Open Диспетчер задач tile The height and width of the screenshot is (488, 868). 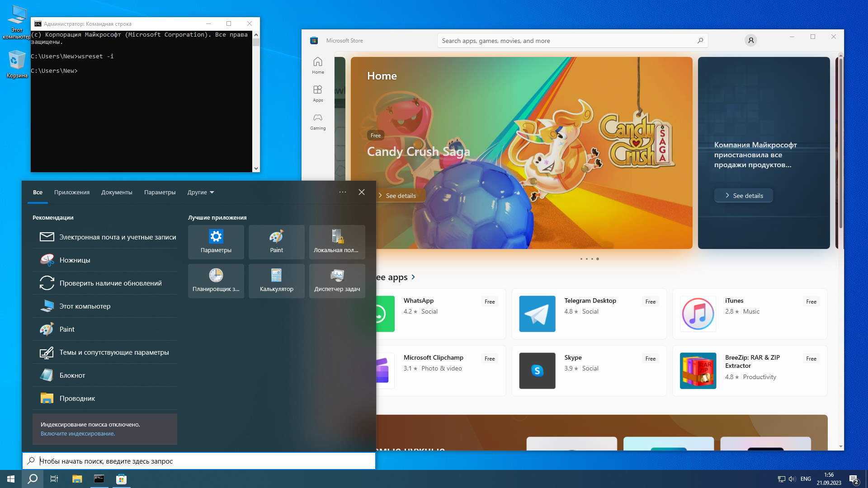click(337, 281)
